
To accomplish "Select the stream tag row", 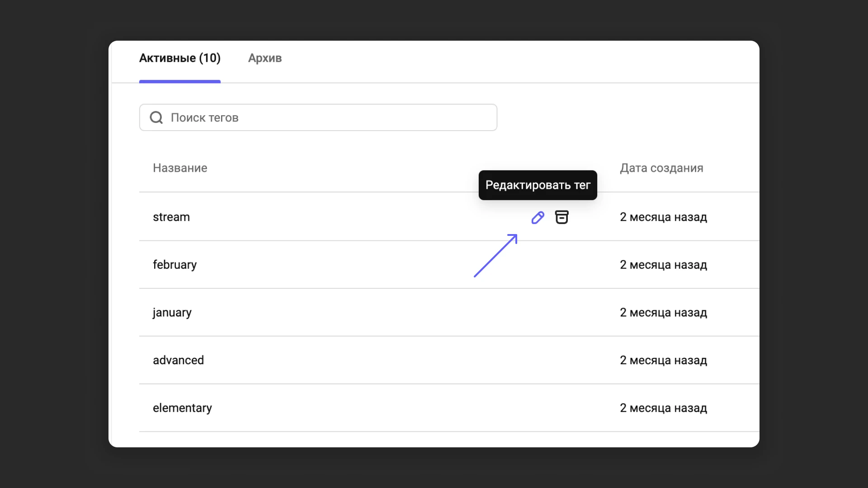I will tap(171, 217).
